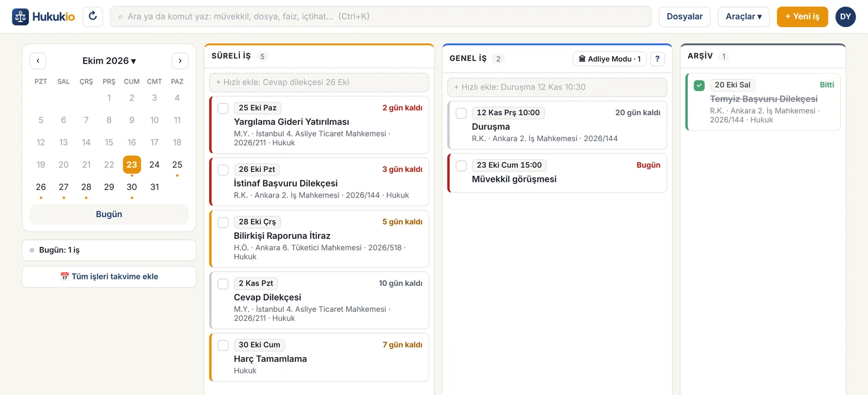Open the Dosyalar page

click(685, 17)
